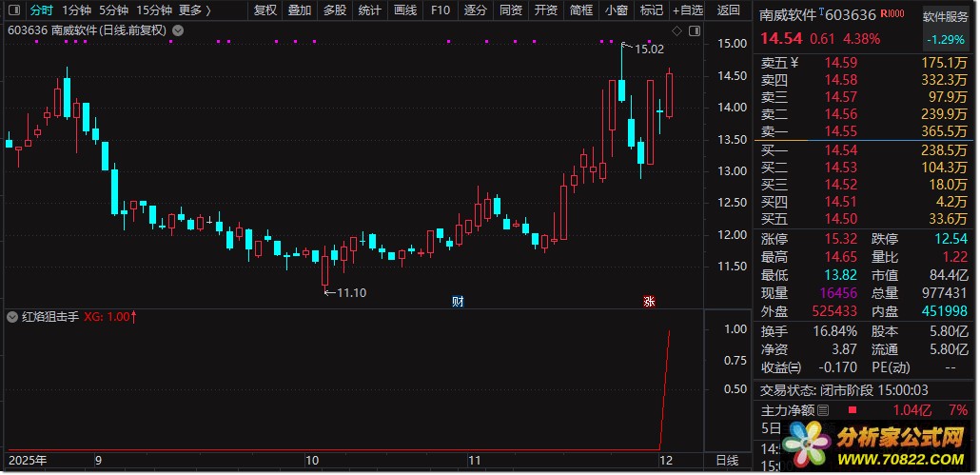Click the 叠加 overlay button
Image resolution: width=980 pixels, height=475 pixels.
click(300, 10)
